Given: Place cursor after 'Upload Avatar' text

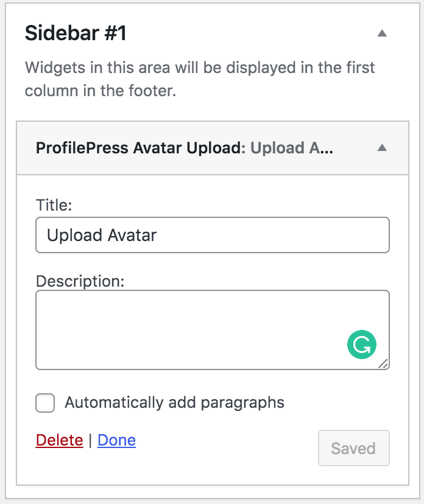Looking at the screenshot, I should tap(158, 235).
